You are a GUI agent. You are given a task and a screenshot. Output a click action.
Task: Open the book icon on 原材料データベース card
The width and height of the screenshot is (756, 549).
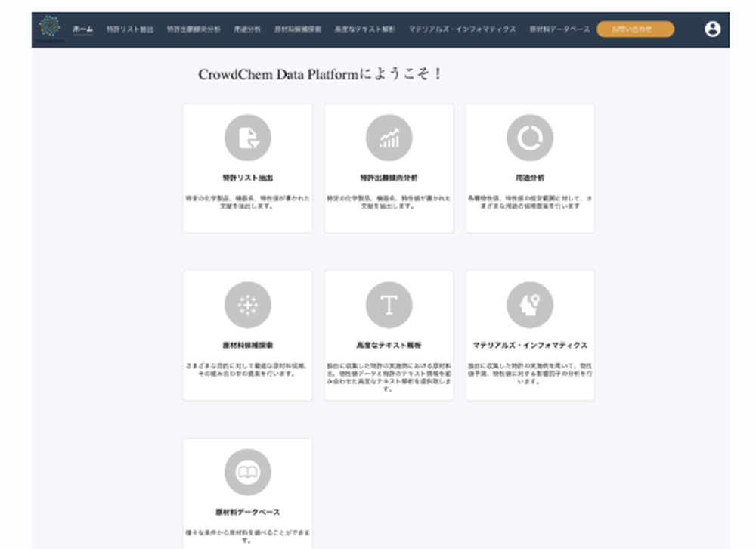pyautogui.click(x=247, y=471)
